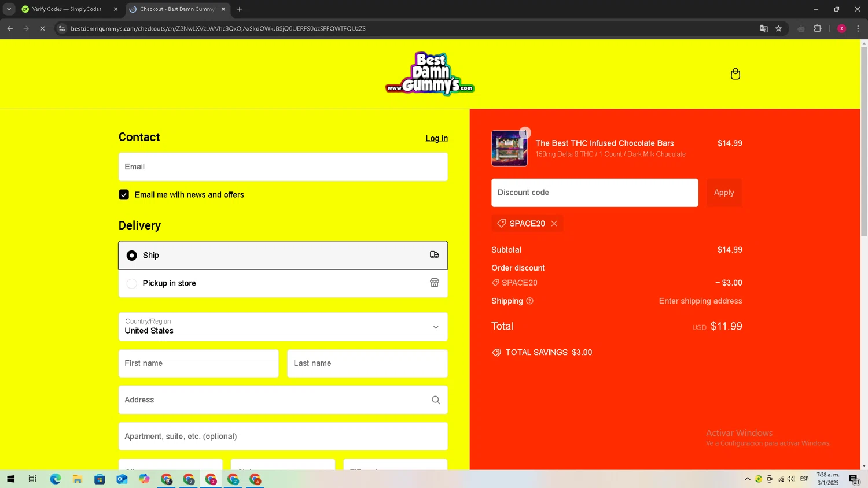Click the shipping info question mark icon
The height and width of the screenshot is (488, 868).
(x=529, y=301)
